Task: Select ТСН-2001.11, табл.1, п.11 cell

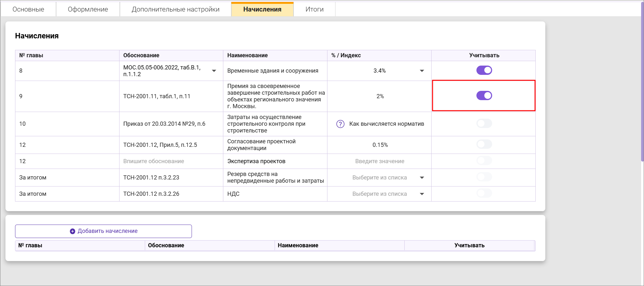Action: (x=171, y=96)
